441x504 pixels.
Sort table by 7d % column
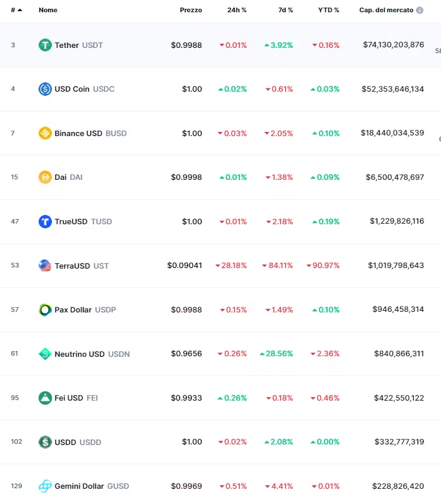(x=286, y=11)
